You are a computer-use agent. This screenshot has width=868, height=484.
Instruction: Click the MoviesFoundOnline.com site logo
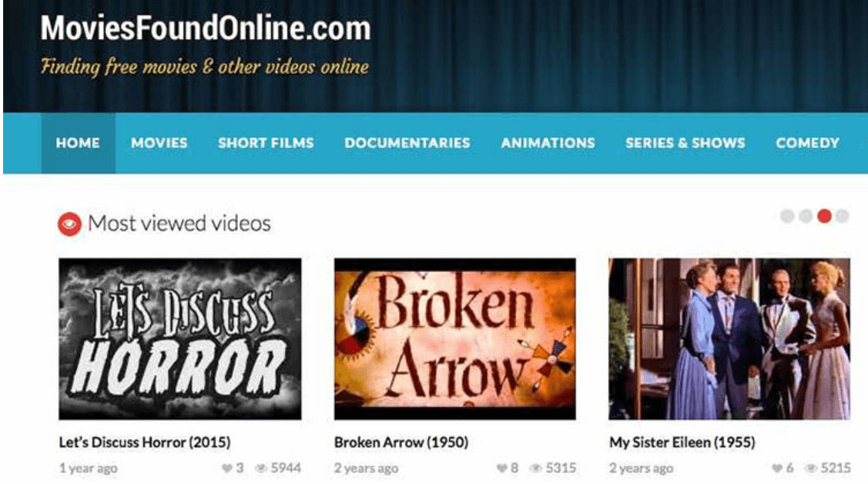point(206,29)
